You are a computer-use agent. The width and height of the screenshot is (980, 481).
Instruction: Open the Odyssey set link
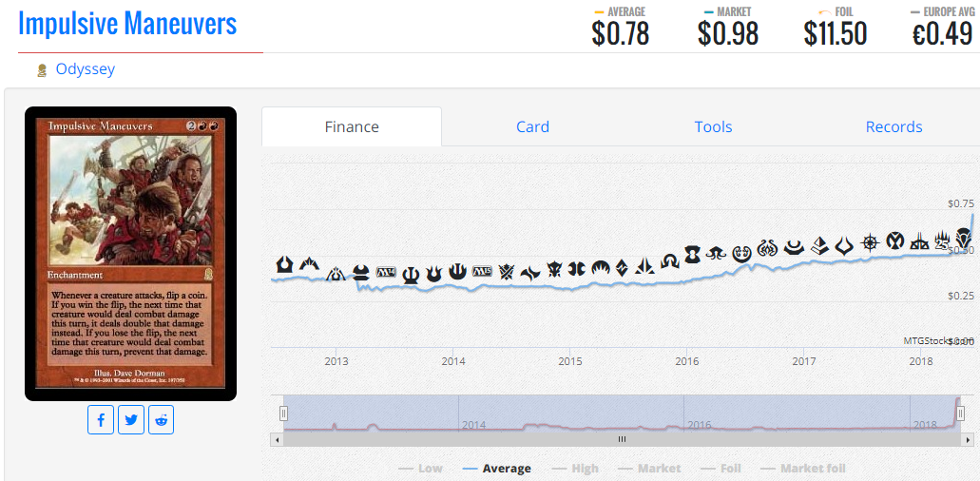coord(85,69)
